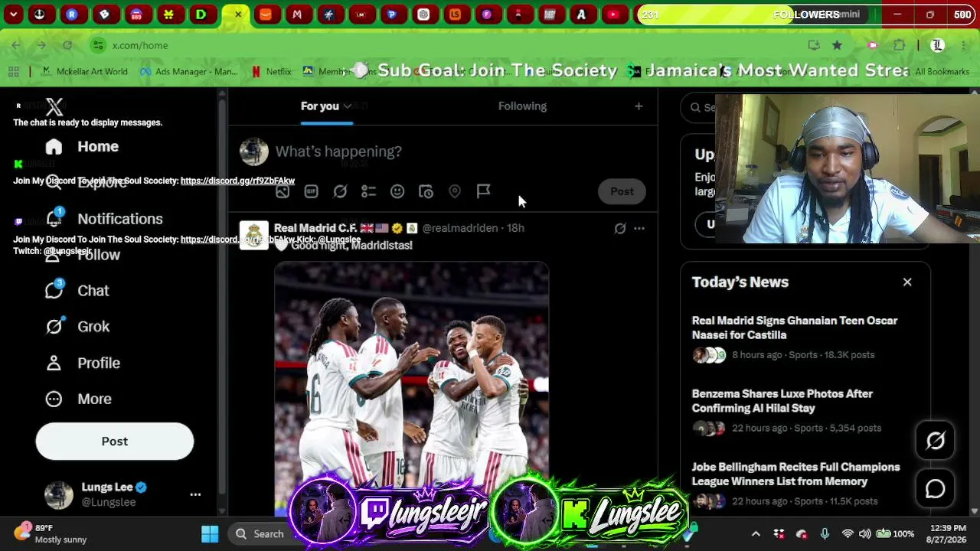Image resolution: width=980 pixels, height=551 pixels.
Task: Open the Mckellar Art World bookmark
Action: (84, 71)
